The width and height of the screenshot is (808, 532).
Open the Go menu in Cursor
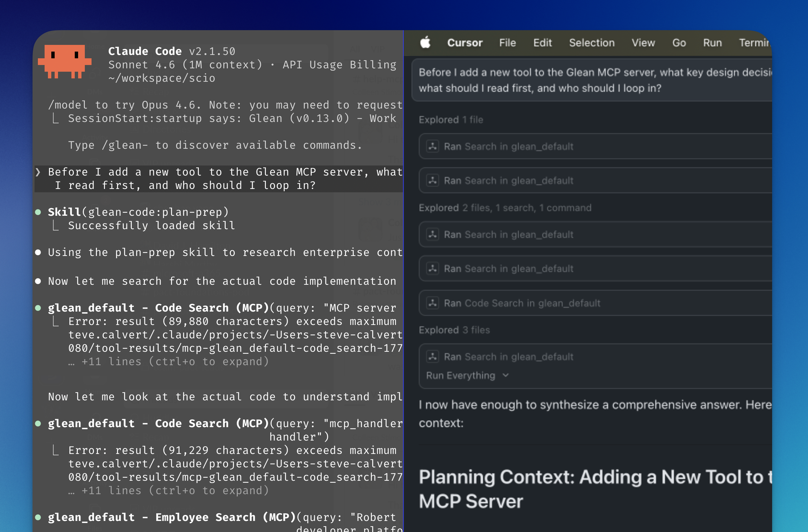[x=679, y=43]
